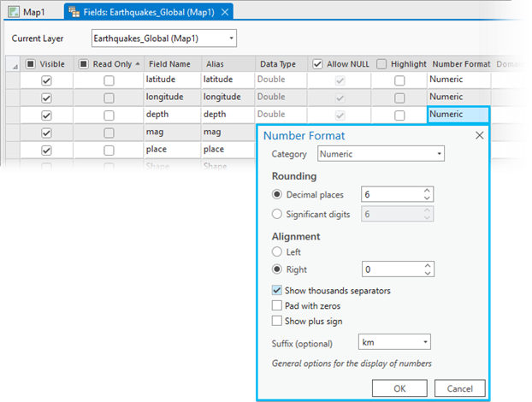Click OK in Number Format dialog
Image resolution: width=532 pixels, height=402 pixels.
pyautogui.click(x=399, y=388)
